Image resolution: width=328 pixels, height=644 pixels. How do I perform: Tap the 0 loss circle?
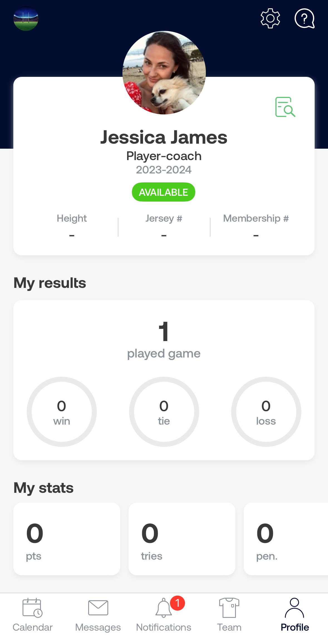(266, 412)
